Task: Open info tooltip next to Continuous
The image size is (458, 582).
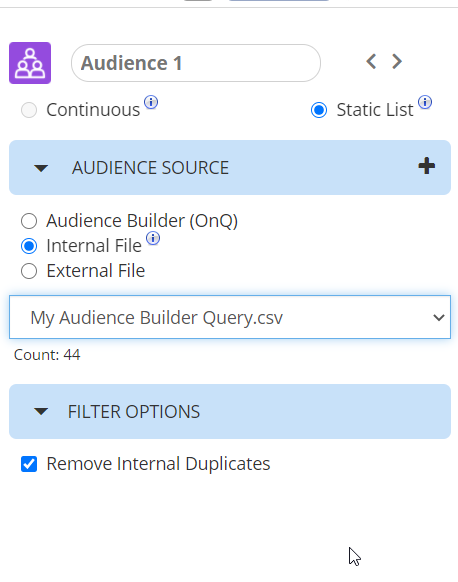Action: pos(151,102)
